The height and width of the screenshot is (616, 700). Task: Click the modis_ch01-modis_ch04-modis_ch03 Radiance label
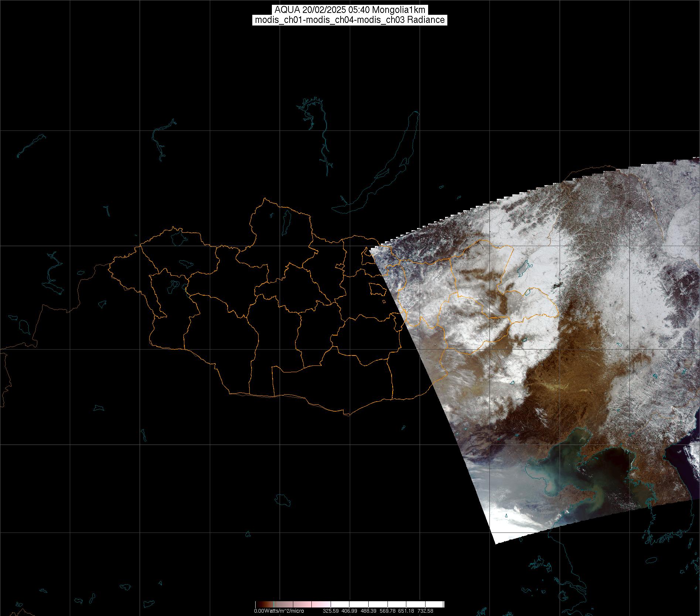(349, 20)
